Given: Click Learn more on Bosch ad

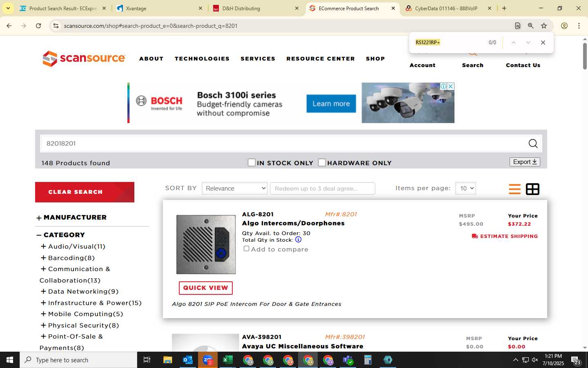Looking at the screenshot, I should point(331,103).
